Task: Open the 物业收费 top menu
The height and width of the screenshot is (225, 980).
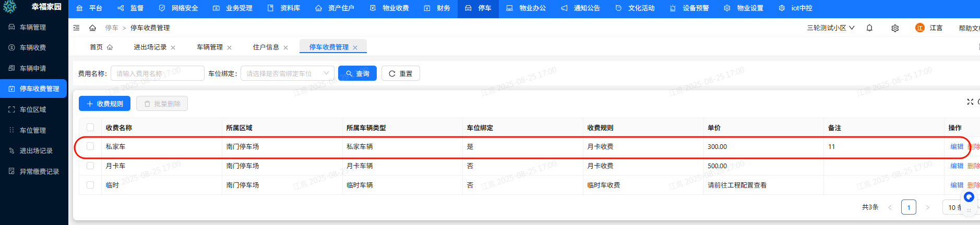Action: [389, 8]
